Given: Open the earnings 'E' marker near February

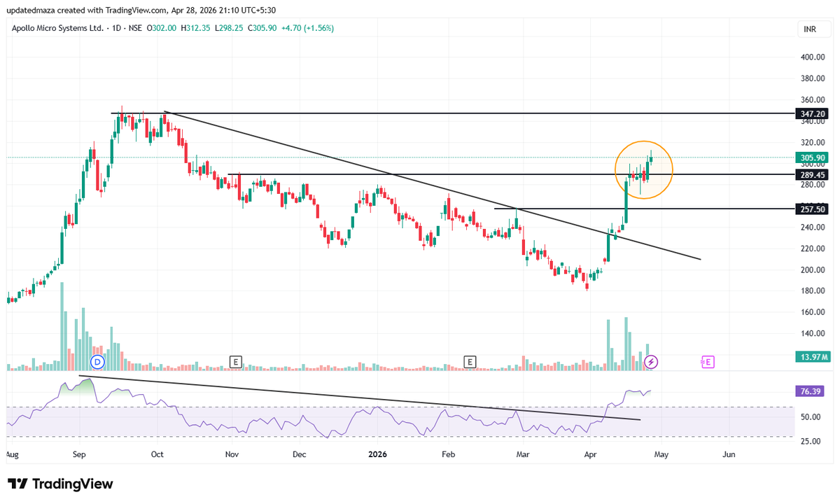Looking at the screenshot, I should [470, 362].
